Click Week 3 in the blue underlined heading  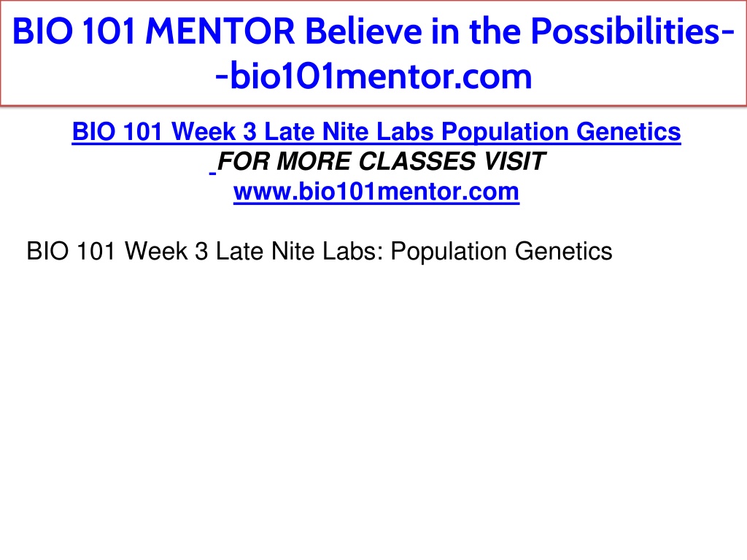[x=214, y=132]
